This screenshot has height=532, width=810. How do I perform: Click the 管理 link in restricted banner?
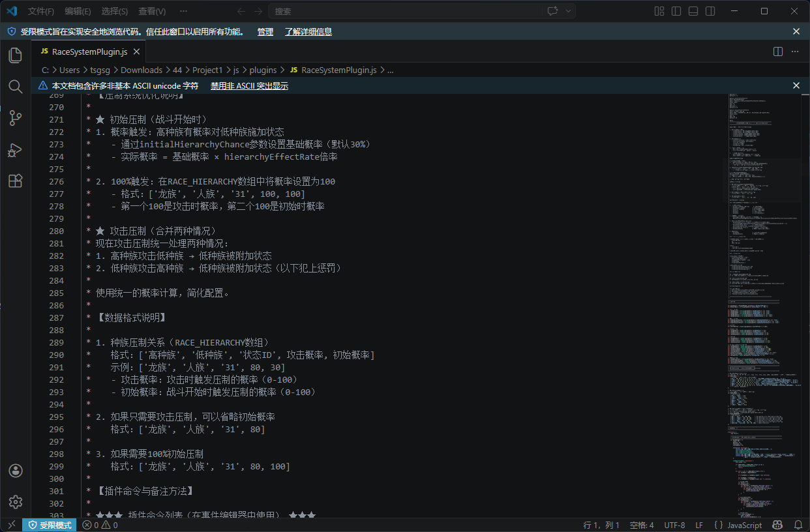click(265, 31)
